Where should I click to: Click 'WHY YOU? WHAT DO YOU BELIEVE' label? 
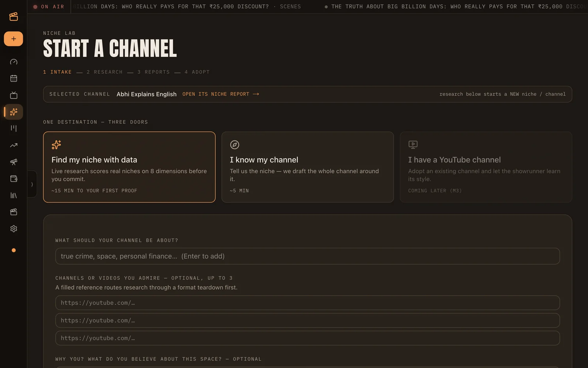(158, 359)
